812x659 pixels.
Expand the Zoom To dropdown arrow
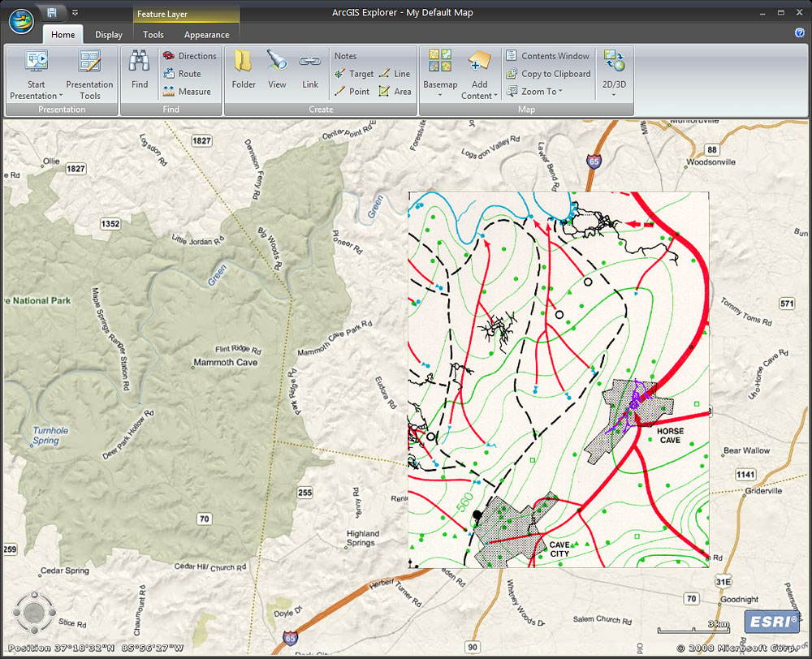pos(560,91)
